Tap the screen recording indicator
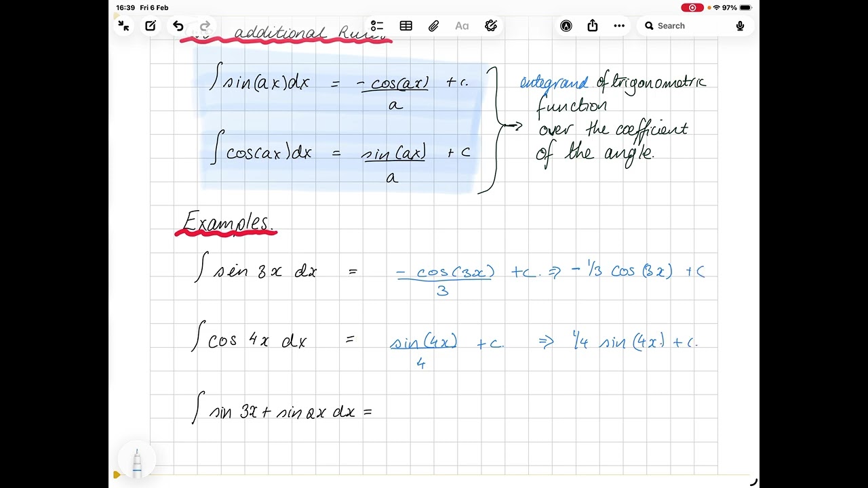 point(692,7)
